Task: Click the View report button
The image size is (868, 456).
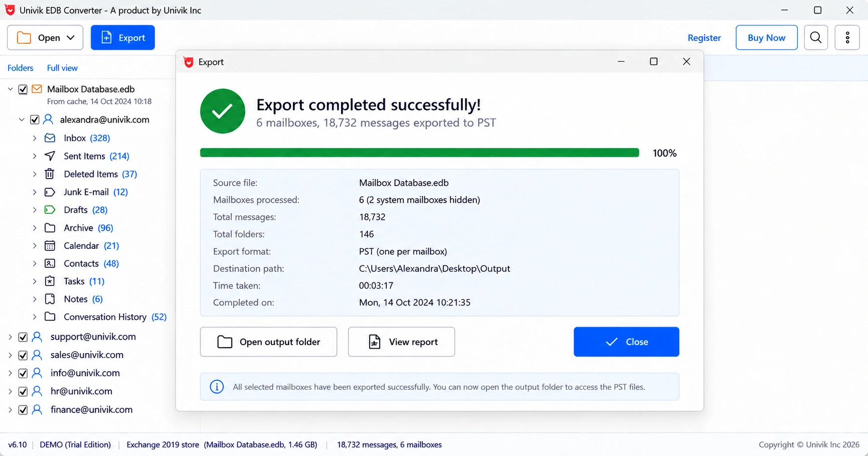Action: 401,342
